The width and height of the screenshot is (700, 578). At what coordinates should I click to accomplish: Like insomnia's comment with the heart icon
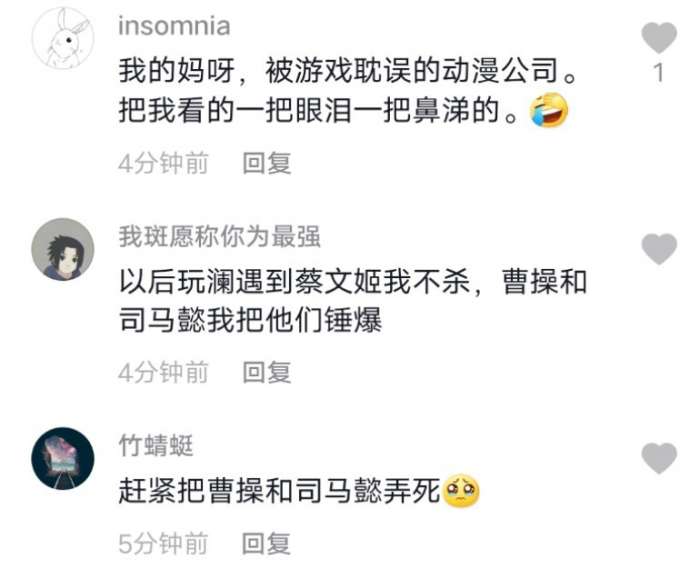click(x=659, y=37)
